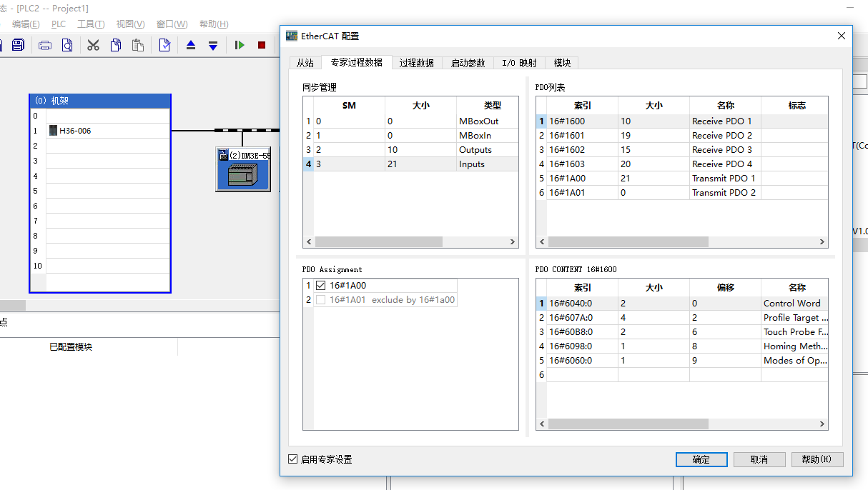Click left arrow of PDO list scrollbar
Image resolution: width=868 pixels, height=490 pixels.
click(x=542, y=242)
